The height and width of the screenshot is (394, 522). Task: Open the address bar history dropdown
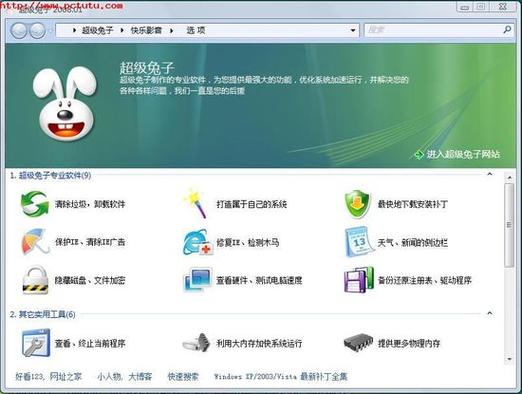pos(353,30)
